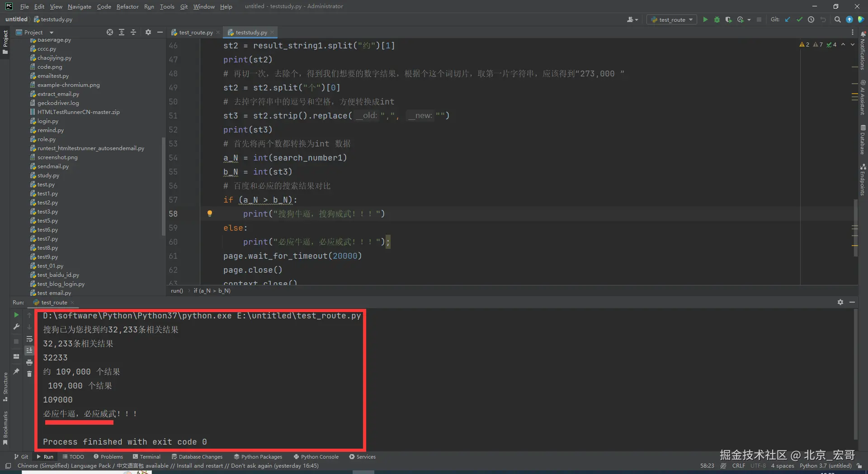This screenshot has height=474, width=868.
Task: Clear all console output with trash icon
Action: 29,374
